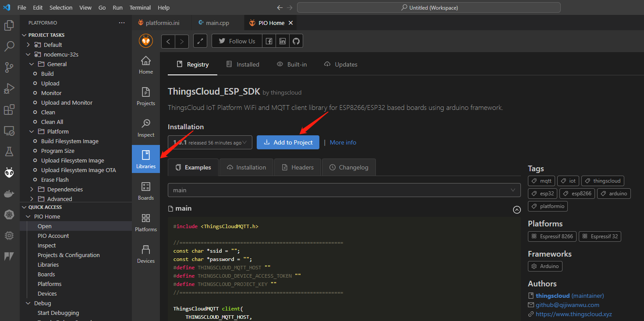This screenshot has height=321, width=644.
Task: Open Platforms in PIO Home sidebar
Action: click(146, 222)
